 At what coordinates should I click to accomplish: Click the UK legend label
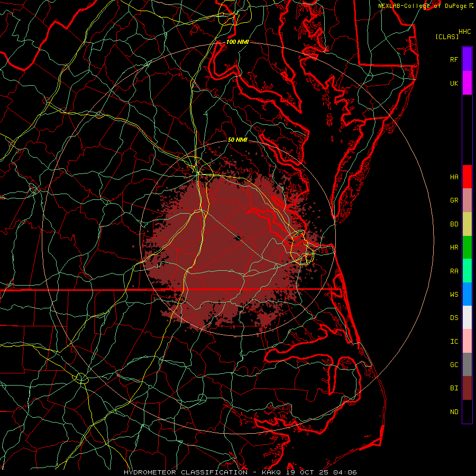[454, 83]
